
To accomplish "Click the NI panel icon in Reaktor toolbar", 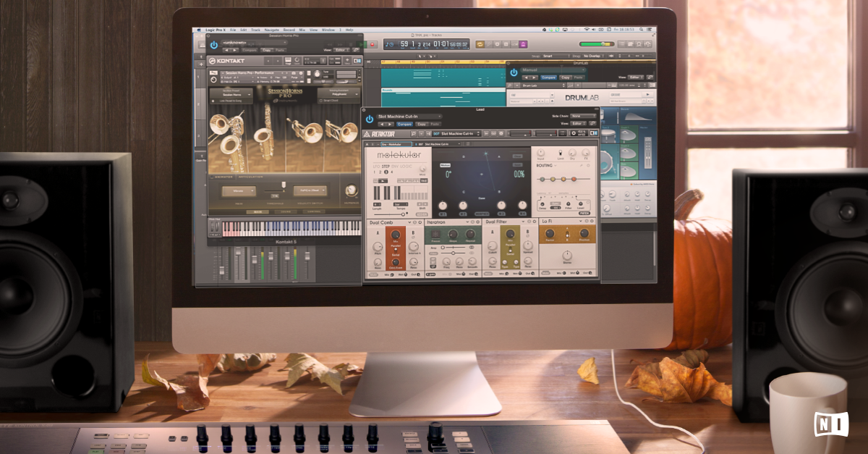I will (x=593, y=133).
